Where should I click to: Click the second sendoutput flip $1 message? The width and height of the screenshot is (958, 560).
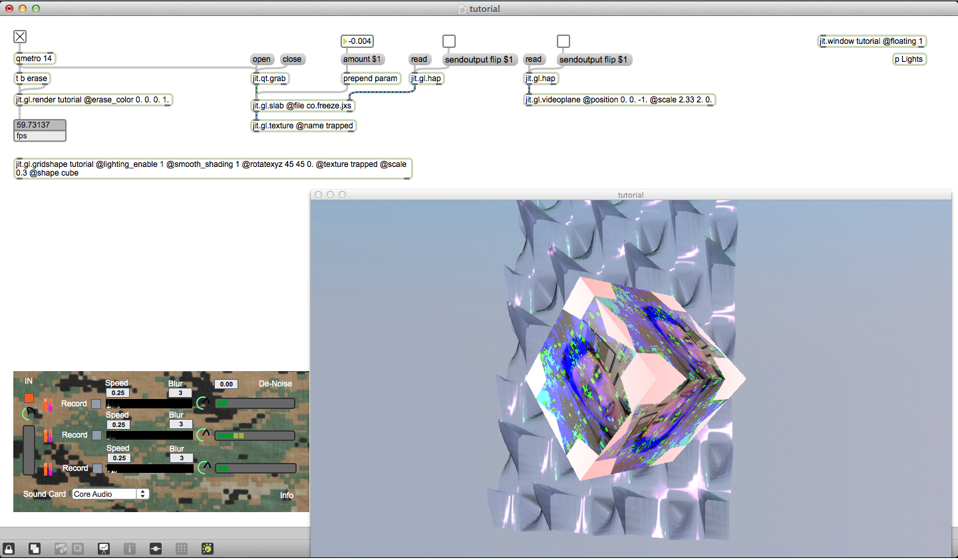[593, 59]
